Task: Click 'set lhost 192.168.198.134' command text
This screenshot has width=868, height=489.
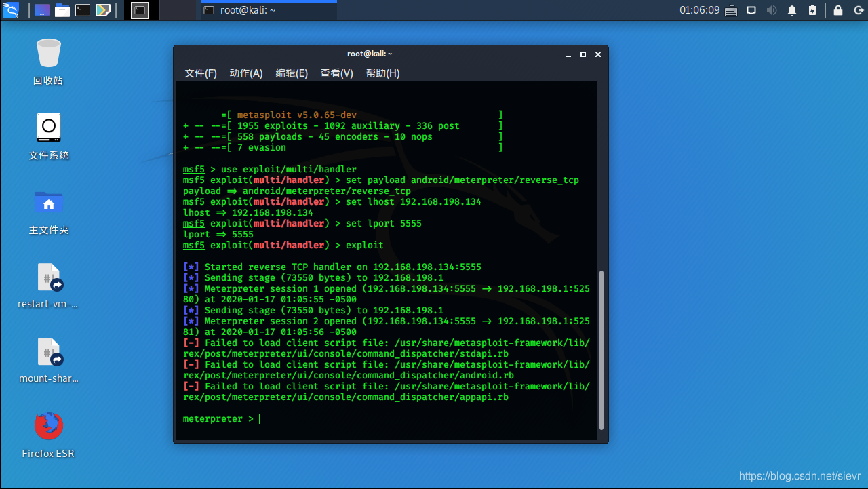Action: 413,202
